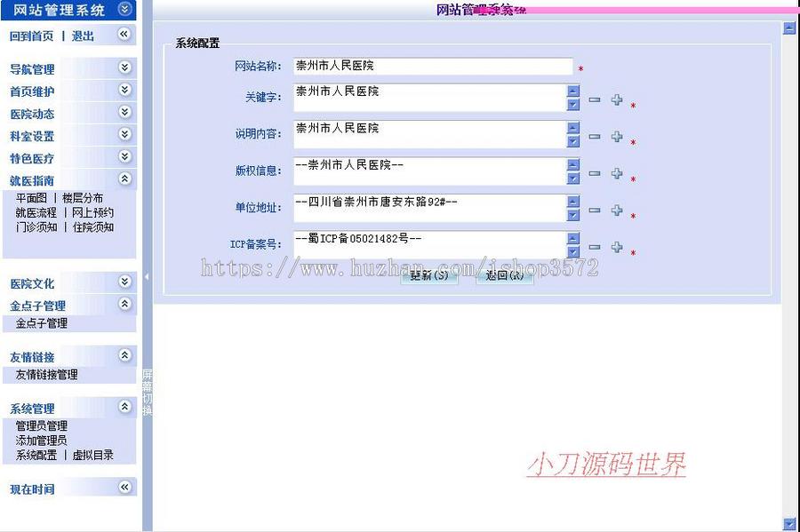Expand the 首页维护 section
800x532 pixels.
[124, 91]
